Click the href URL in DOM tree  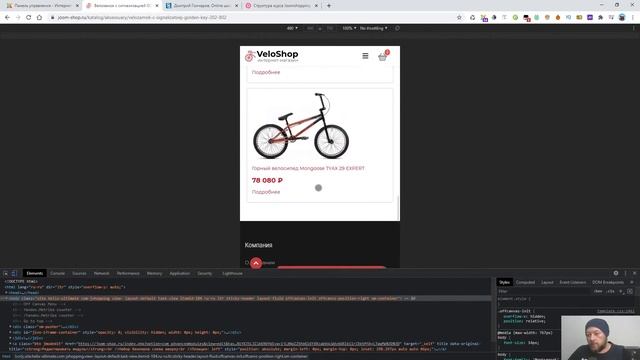click(239, 344)
